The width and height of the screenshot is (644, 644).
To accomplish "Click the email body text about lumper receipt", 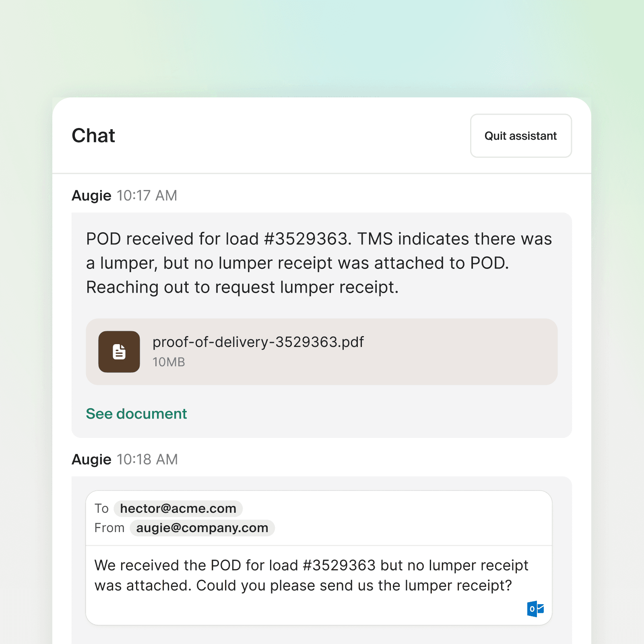I will (x=311, y=575).
